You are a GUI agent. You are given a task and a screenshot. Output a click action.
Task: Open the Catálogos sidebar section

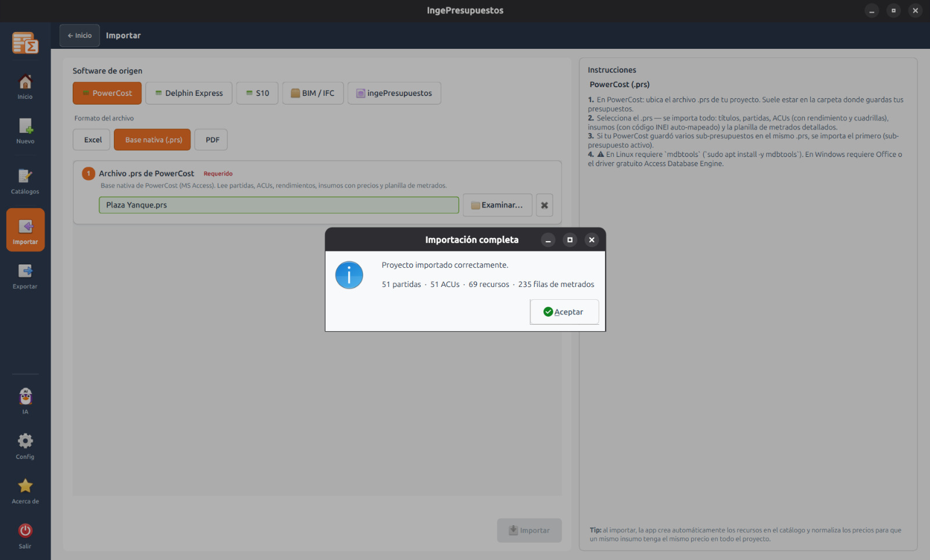click(x=25, y=182)
